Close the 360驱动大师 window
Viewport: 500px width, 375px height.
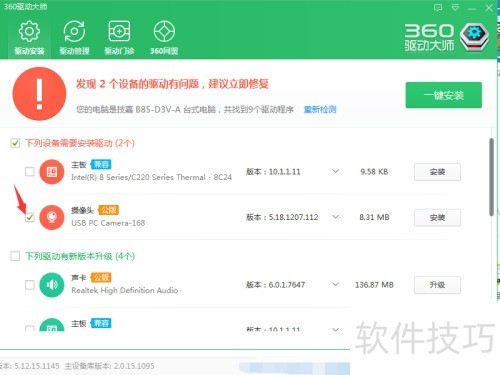tap(489, 8)
